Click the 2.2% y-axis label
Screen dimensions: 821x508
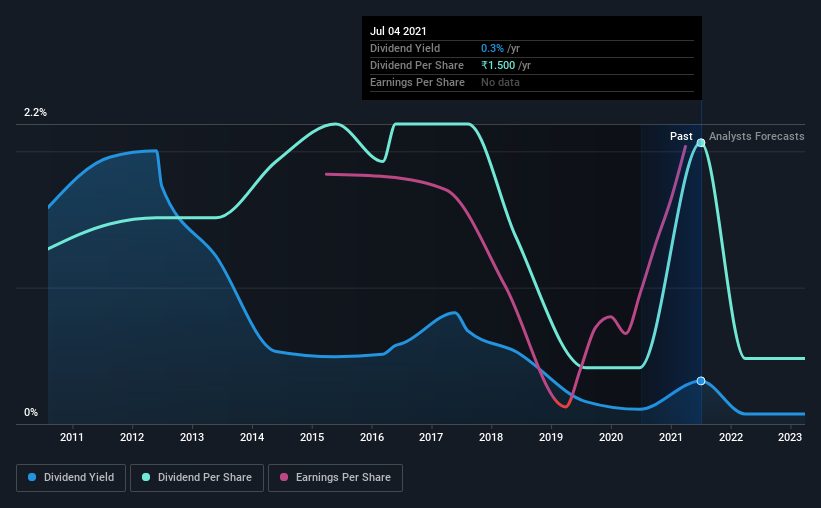[x=35, y=113]
